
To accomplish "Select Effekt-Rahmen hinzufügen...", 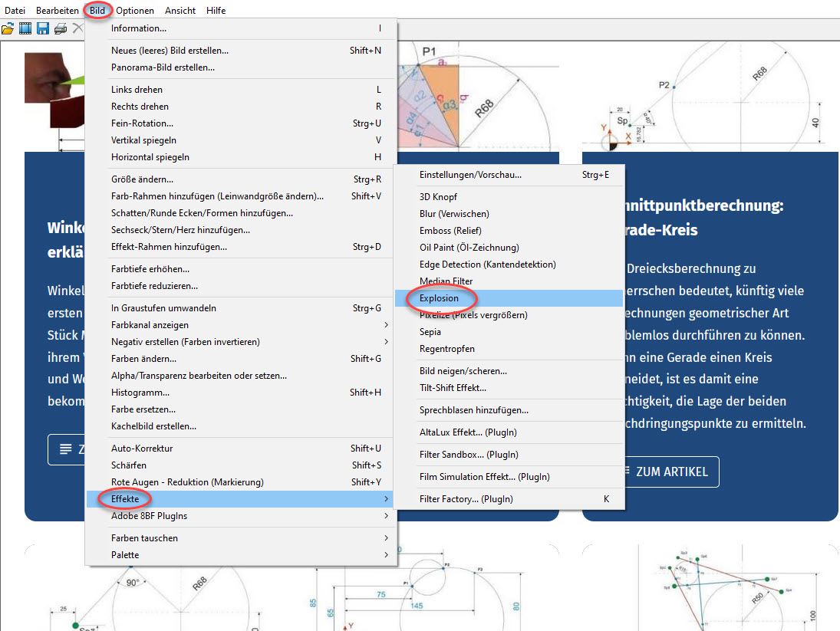I will click(241, 247).
